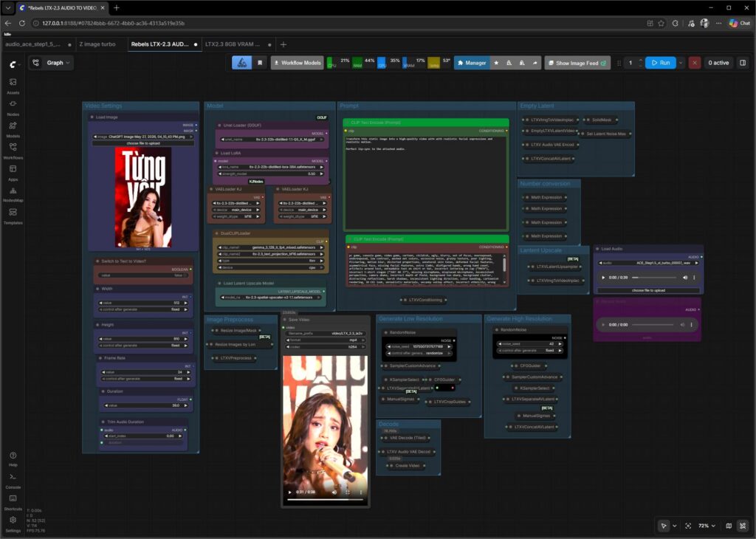Image resolution: width=756 pixels, height=539 pixels.
Task: Toggle Save Video node collapse dot
Action: (x=284, y=320)
